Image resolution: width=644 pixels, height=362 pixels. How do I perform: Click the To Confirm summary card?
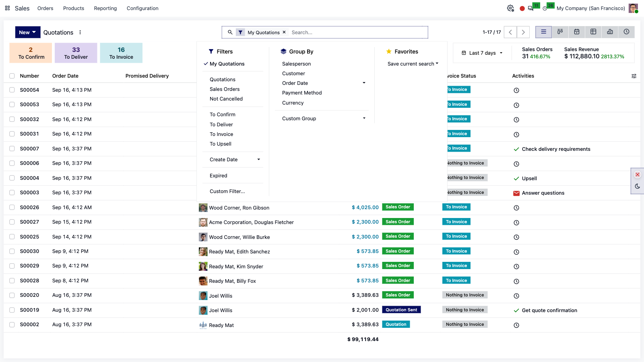(31, 53)
